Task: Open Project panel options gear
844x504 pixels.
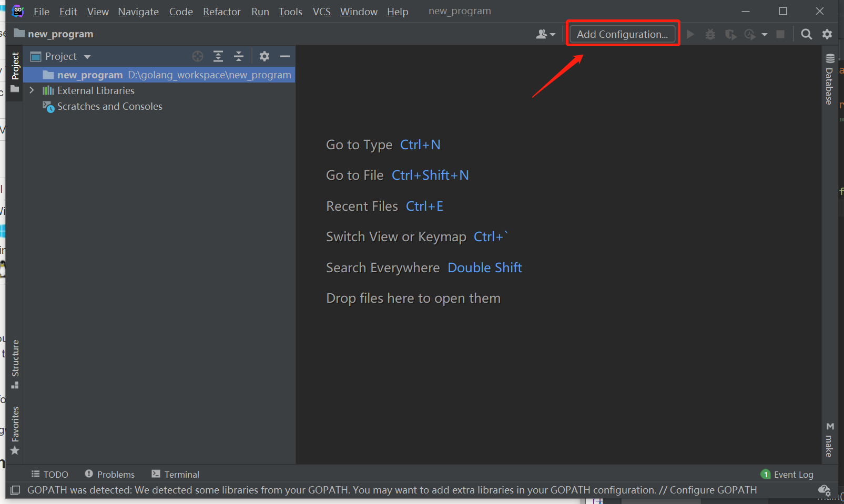Action: [265, 56]
